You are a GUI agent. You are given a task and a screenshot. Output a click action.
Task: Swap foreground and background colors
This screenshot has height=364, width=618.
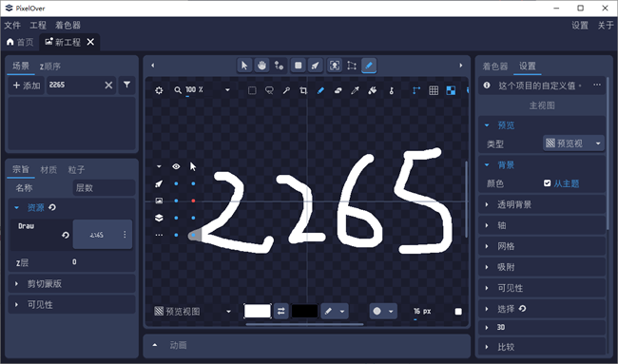[281, 311]
